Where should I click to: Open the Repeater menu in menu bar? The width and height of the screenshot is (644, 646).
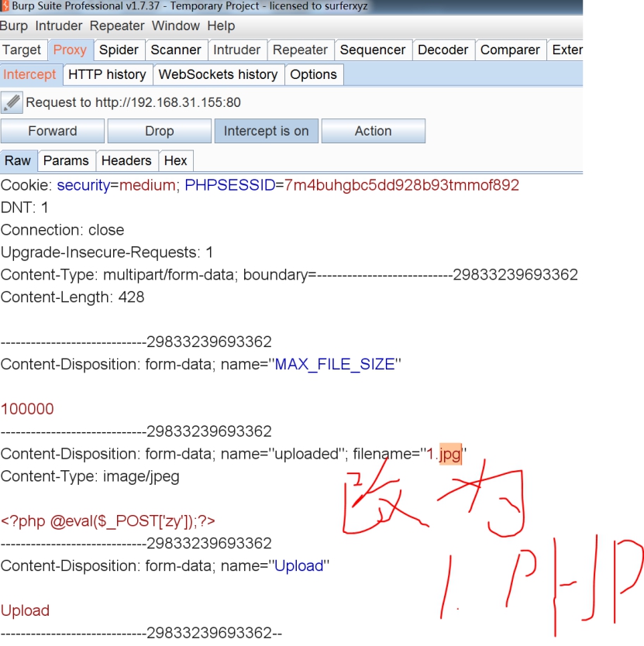pos(117,26)
